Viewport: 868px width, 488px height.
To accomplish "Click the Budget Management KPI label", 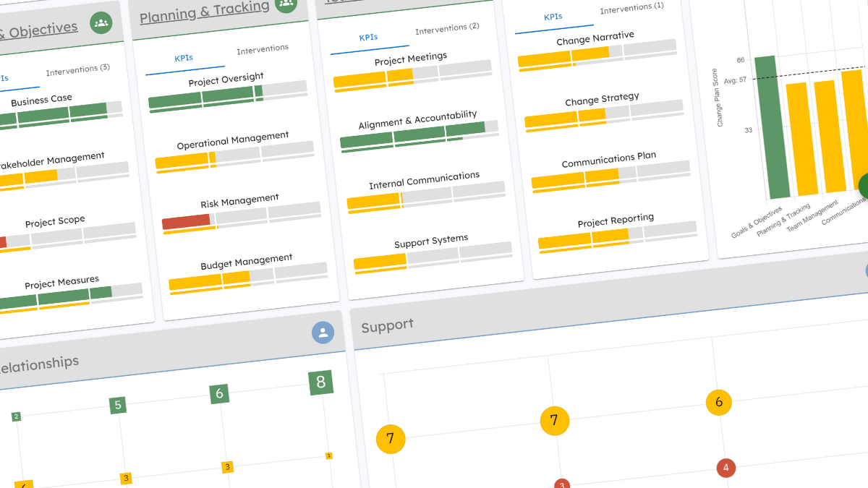I will click(247, 262).
